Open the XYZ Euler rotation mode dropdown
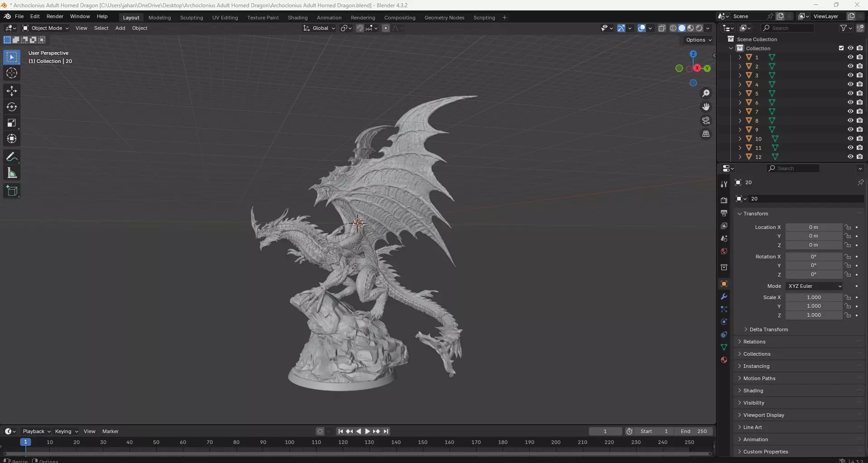 click(x=815, y=286)
